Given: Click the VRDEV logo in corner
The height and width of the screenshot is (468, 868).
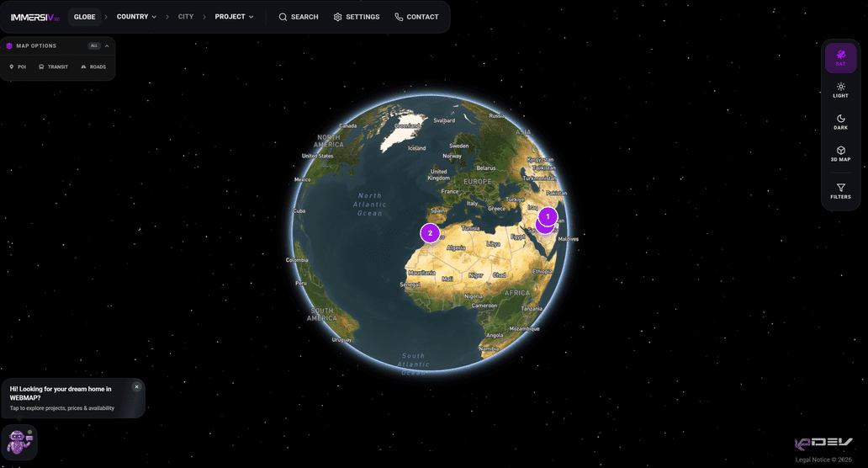Looking at the screenshot, I should tap(823, 443).
